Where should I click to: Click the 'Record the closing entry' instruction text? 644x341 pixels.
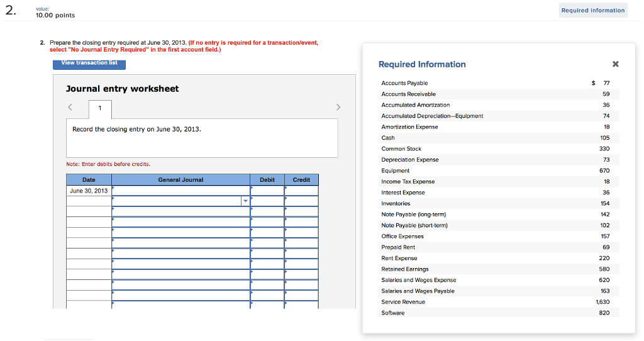tap(136, 129)
